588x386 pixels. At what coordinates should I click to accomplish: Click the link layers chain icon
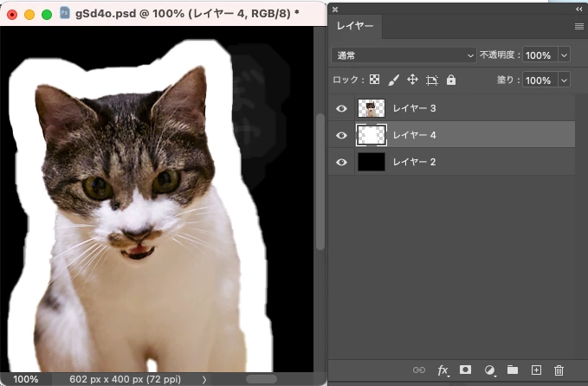pyautogui.click(x=419, y=370)
